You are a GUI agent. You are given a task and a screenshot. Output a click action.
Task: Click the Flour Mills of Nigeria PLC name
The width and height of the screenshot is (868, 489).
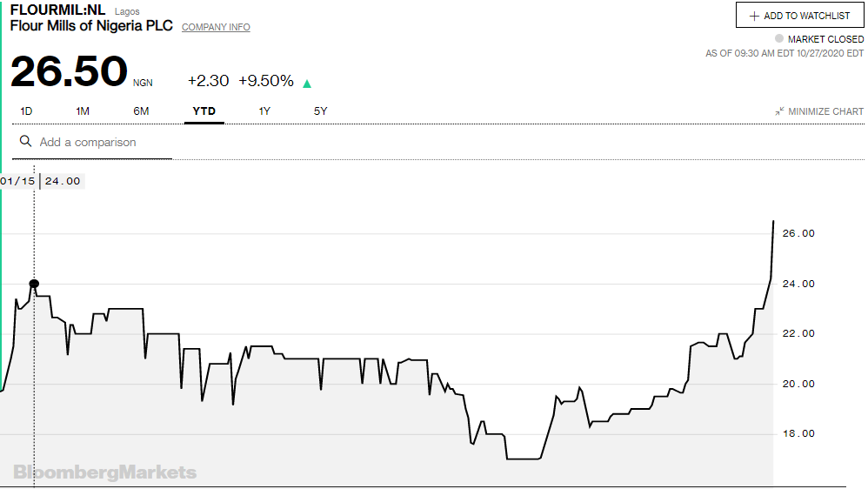[91, 26]
